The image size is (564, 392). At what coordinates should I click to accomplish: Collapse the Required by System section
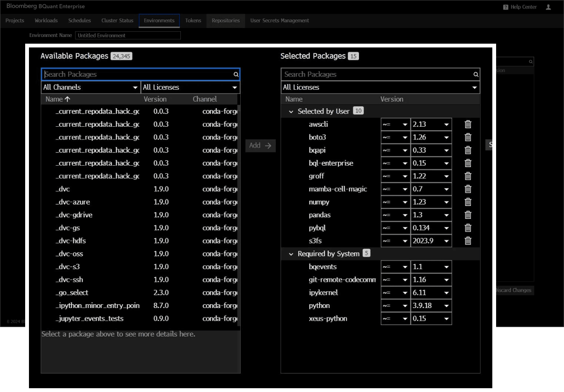291,253
